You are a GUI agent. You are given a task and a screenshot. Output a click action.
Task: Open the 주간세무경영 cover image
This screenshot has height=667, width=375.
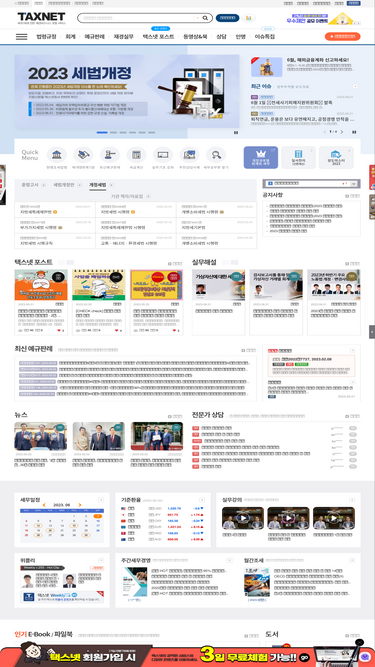tap(134, 581)
